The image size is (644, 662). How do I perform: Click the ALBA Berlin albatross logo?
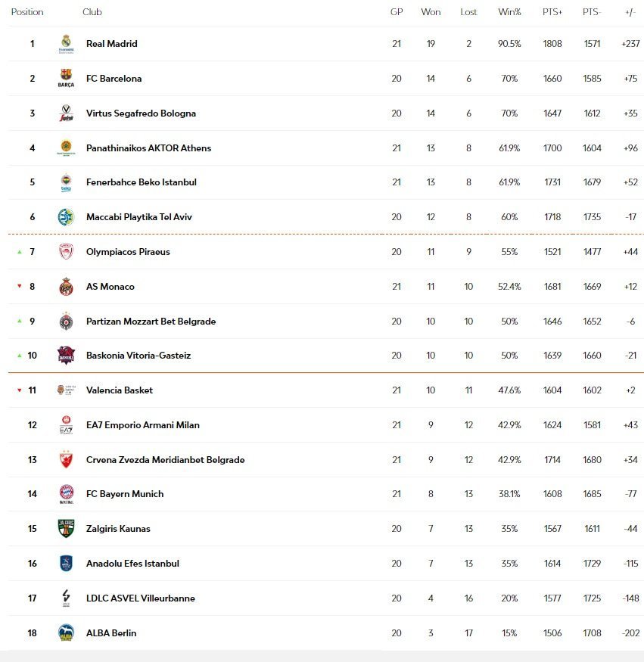coord(66,632)
